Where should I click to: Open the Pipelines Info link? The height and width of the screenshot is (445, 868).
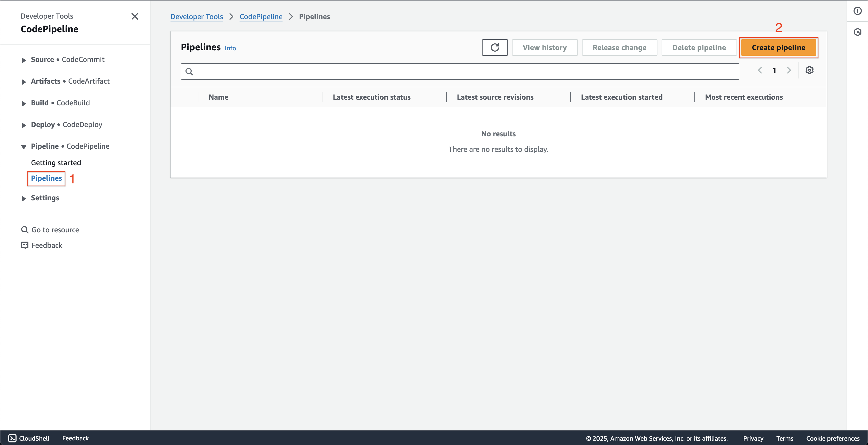point(230,48)
